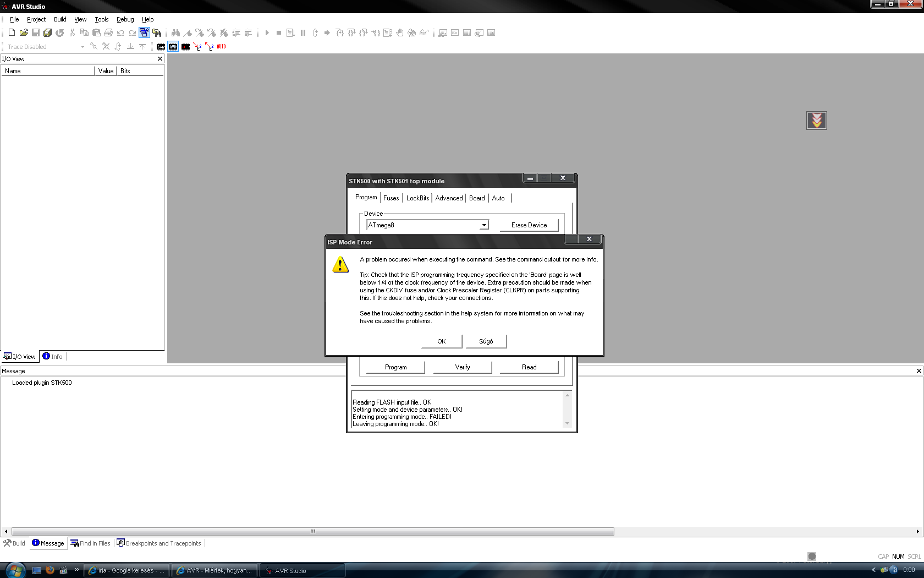The width and height of the screenshot is (924, 578).
Task: Click the horizontal scrollbar in Message panel
Action: 312,532
